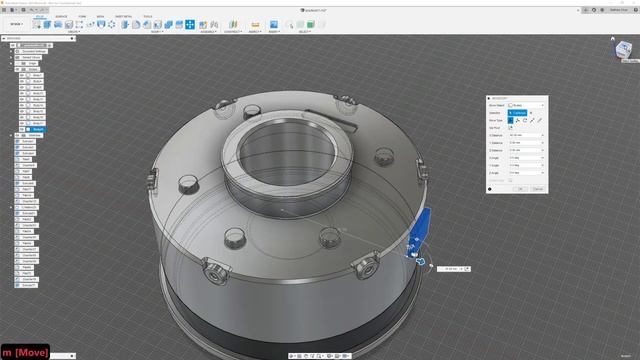Choose Point to Point move type
The image size is (640, 360).
coord(532,120)
